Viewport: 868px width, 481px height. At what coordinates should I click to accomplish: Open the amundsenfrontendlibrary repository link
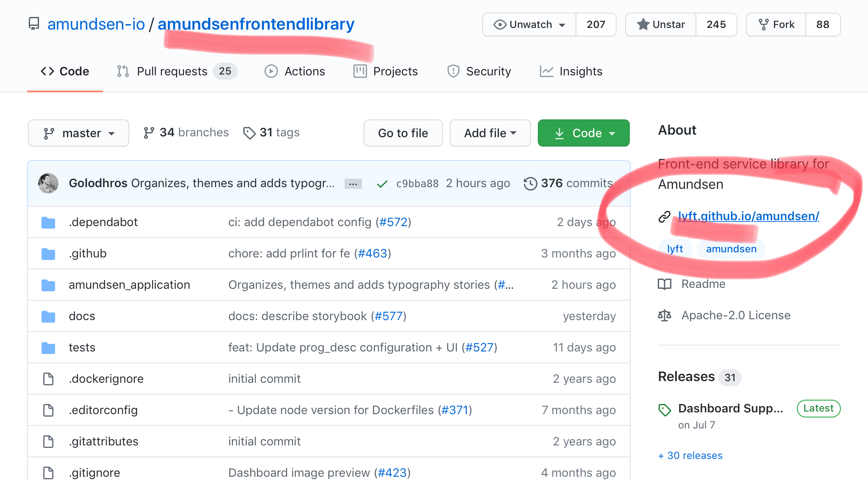click(256, 24)
